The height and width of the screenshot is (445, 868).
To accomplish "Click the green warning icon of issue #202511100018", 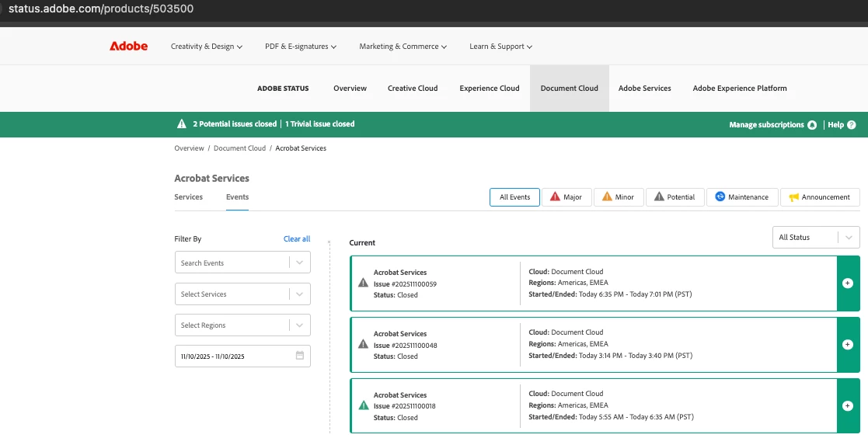I will coord(363,405).
